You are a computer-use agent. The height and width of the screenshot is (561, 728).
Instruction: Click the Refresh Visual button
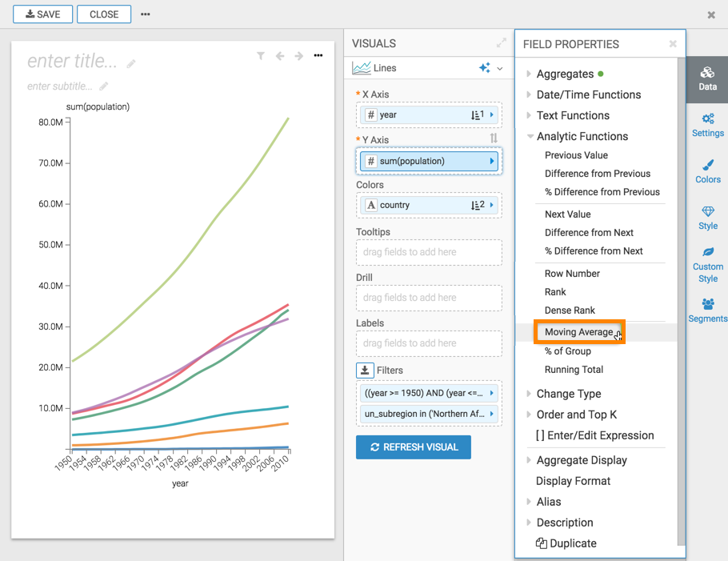(x=413, y=447)
